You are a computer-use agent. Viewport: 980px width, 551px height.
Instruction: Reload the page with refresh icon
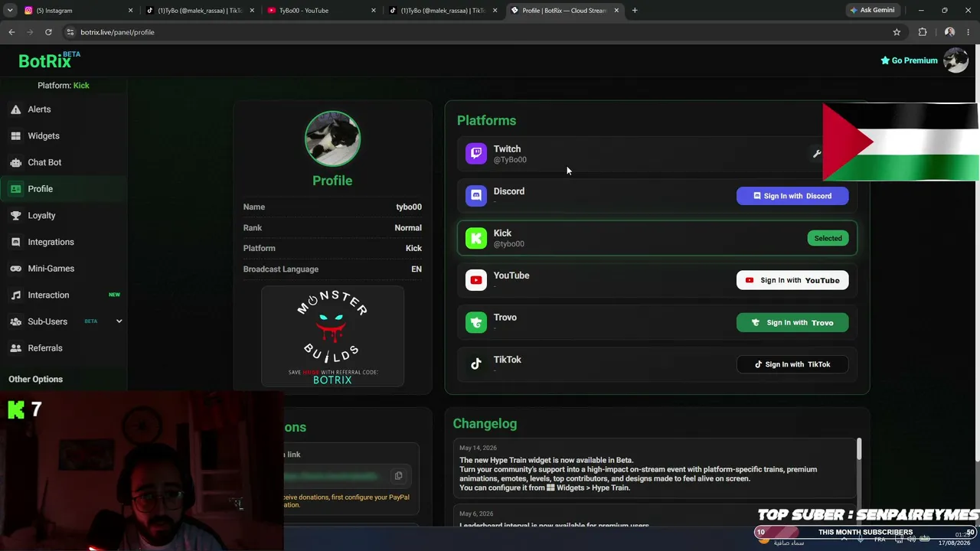pyautogui.click(x=48, y=32)
